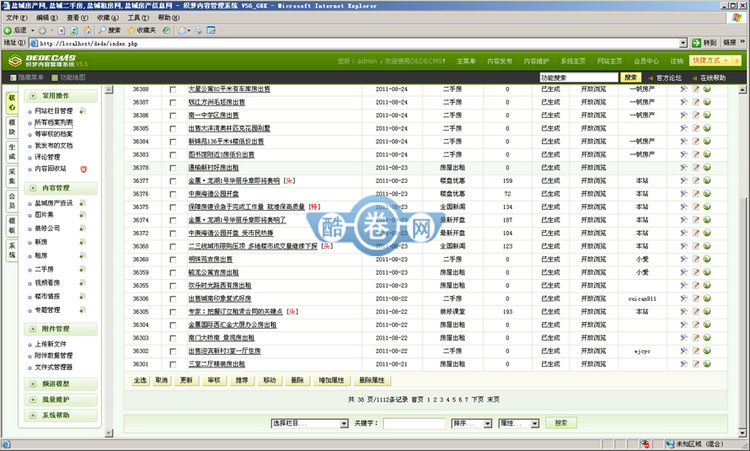Click the green preview icon in row 36386

click(707, 115)
